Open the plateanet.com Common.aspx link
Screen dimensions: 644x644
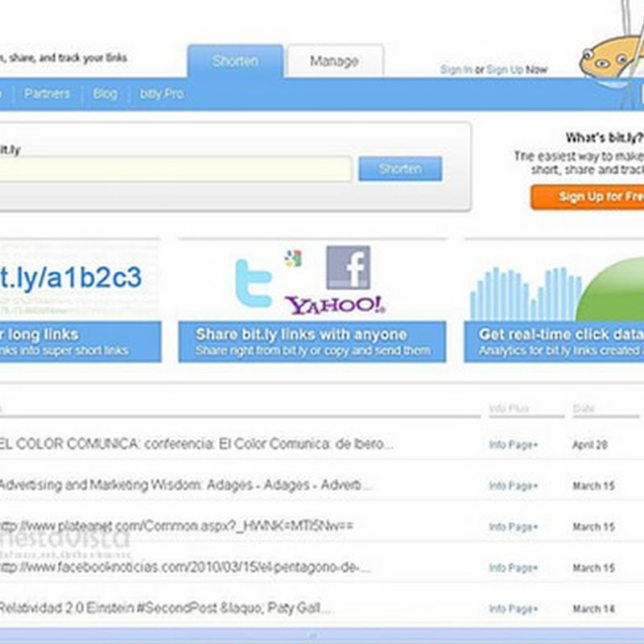click(176, 526)
